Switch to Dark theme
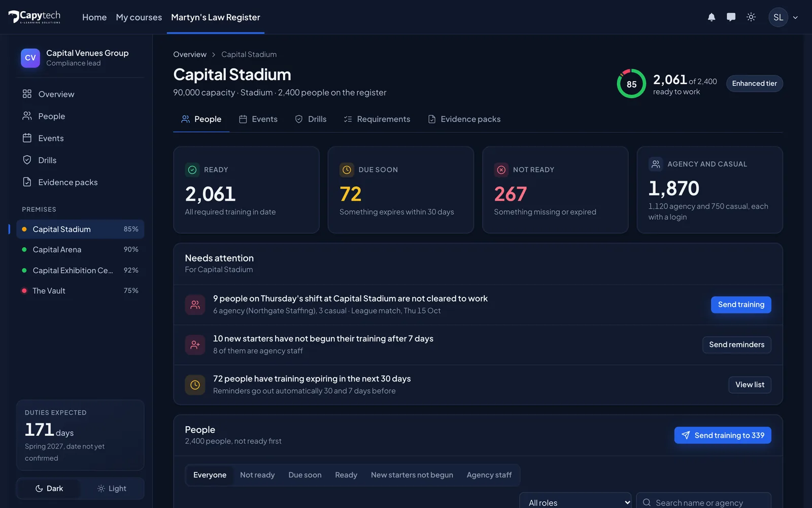 [x=49, y=489]
